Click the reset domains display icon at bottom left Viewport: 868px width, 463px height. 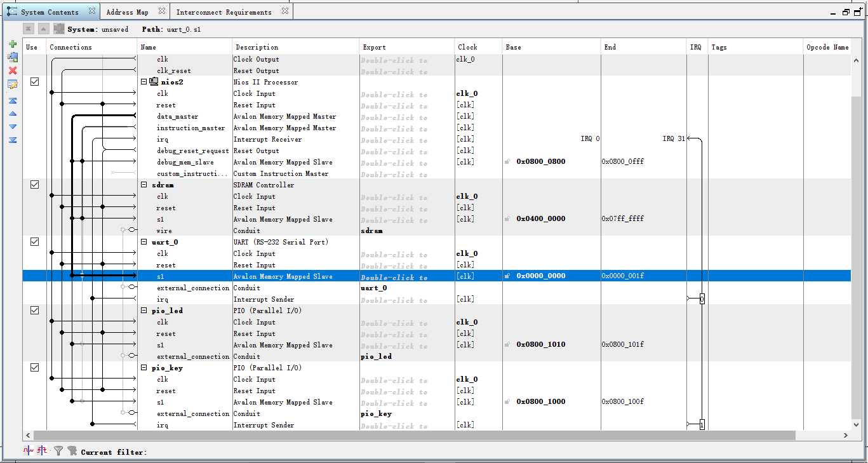click(42, 450)
